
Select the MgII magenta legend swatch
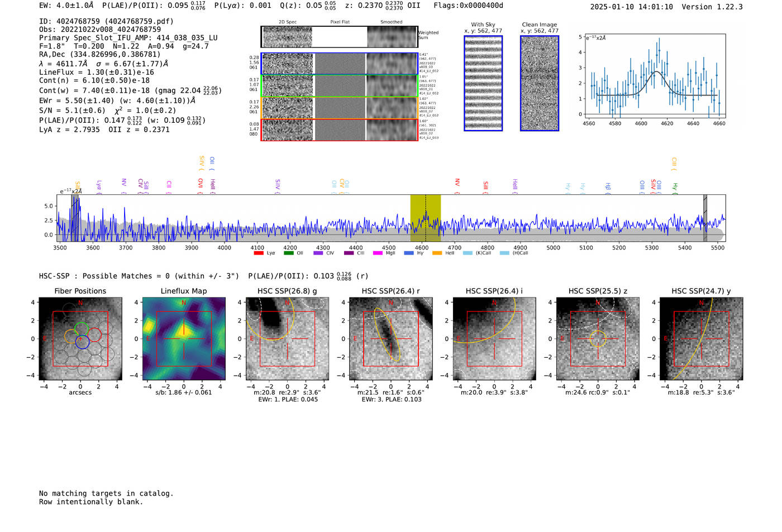click(x=378, y=253)
